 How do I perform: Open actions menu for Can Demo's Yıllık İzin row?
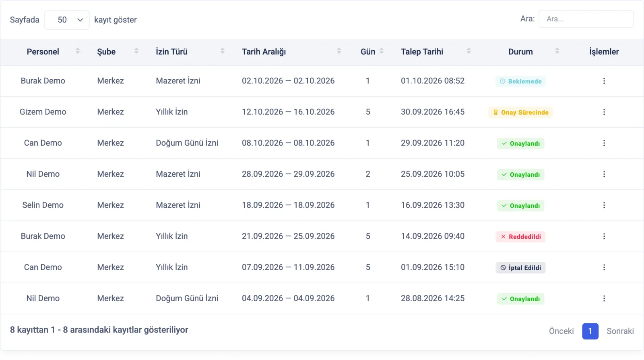click(604, 267)
